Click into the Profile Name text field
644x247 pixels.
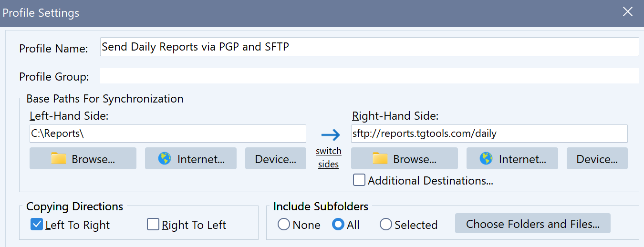[369, 47]
